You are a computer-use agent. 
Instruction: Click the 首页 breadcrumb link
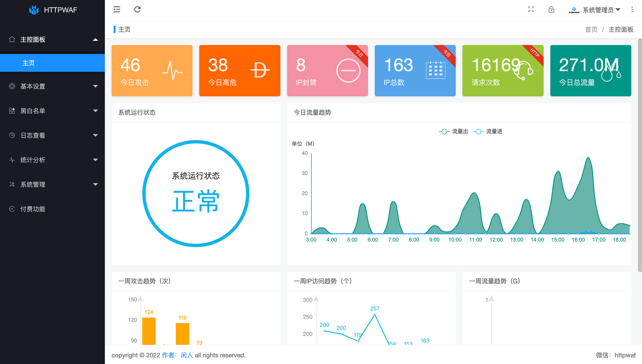591,30
